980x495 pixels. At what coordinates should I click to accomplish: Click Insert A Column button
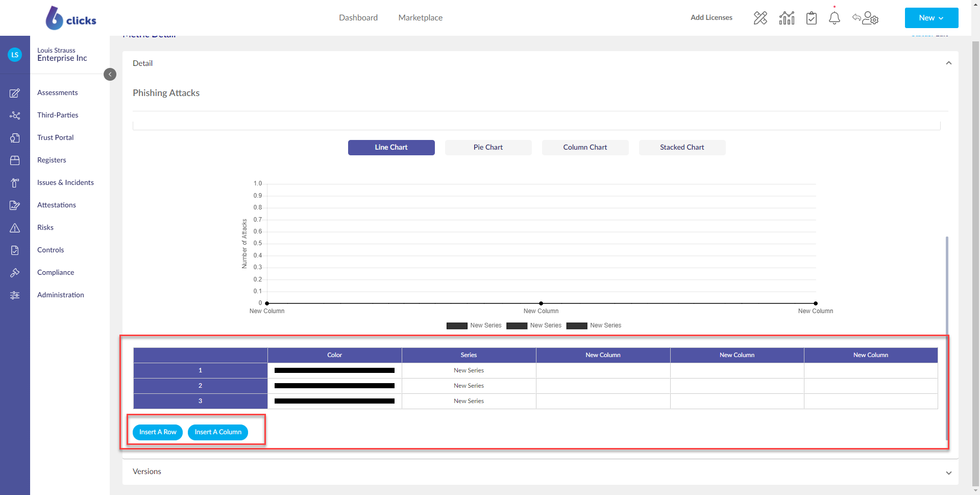coord(218,432)
